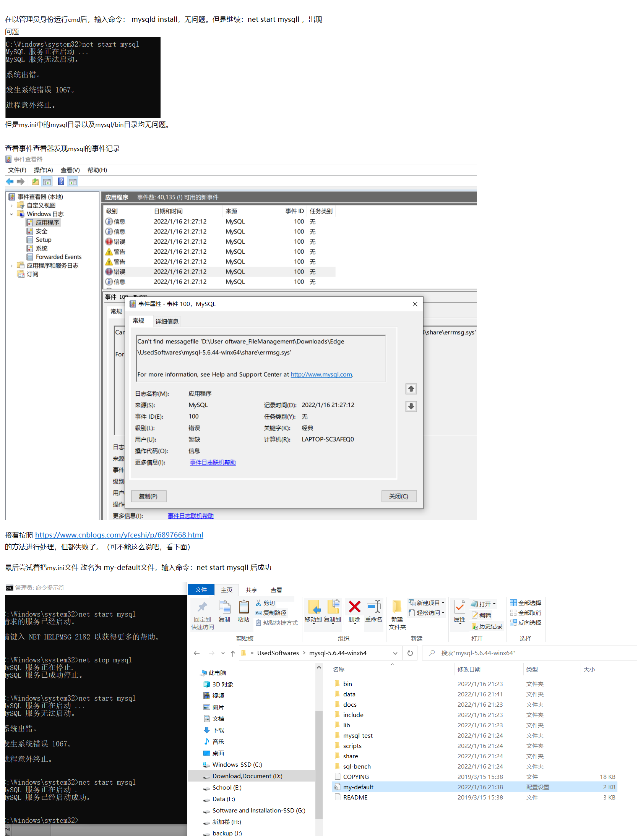Viewport: 638px width, 840px height.
Task: Click the 复制(P) button
Action: (148, 497)
